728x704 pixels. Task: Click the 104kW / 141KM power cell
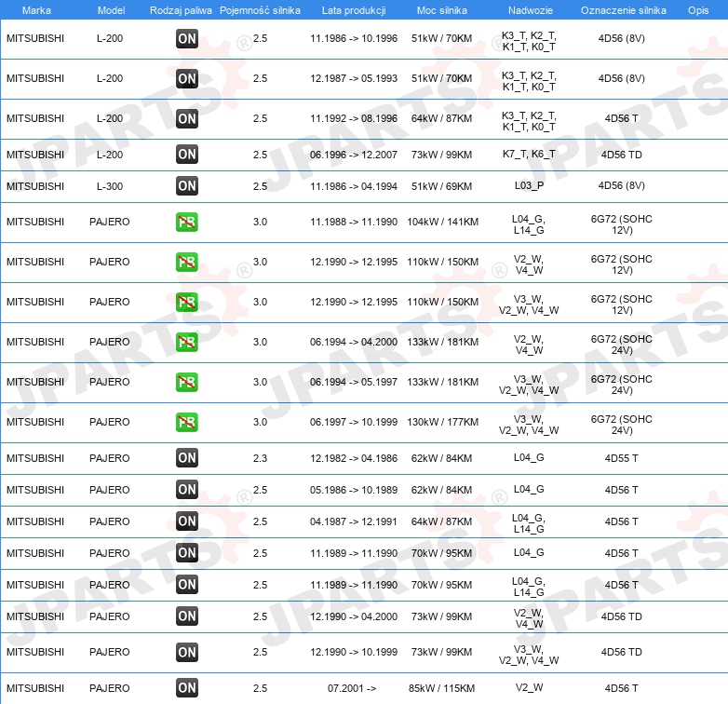(x=442, y=222)
